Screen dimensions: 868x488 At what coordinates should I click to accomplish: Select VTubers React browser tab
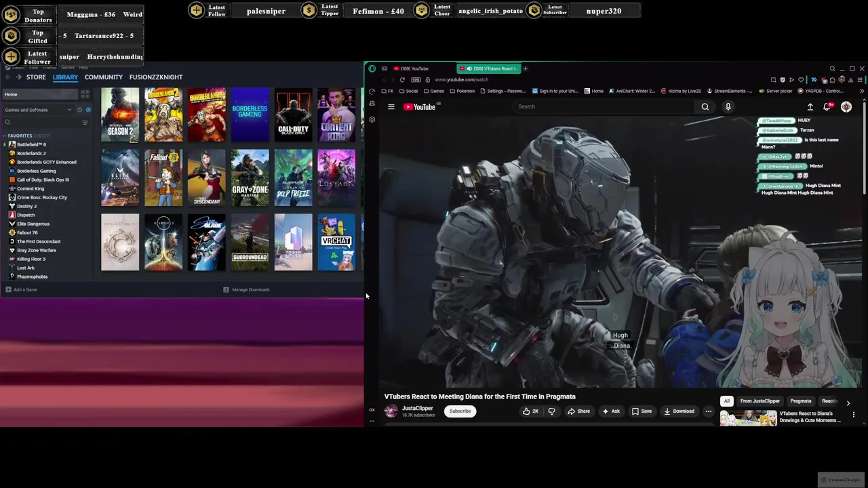[488, 68]
